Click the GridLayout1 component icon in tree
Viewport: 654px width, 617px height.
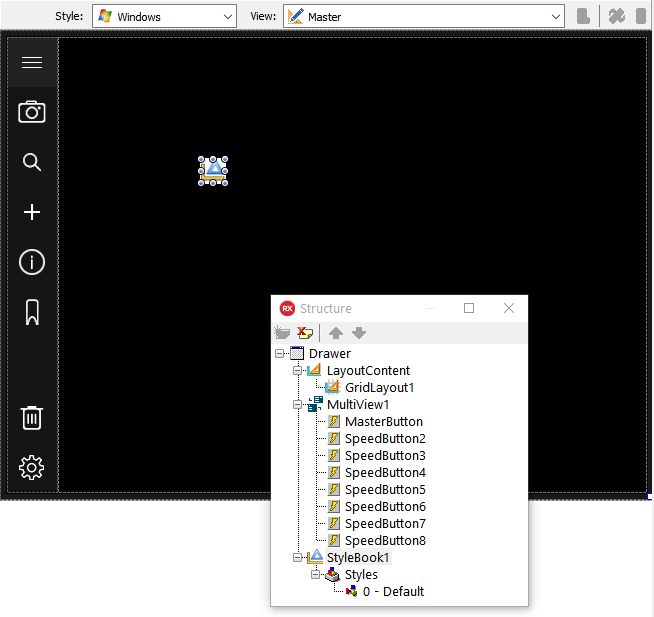pos(332,388)
